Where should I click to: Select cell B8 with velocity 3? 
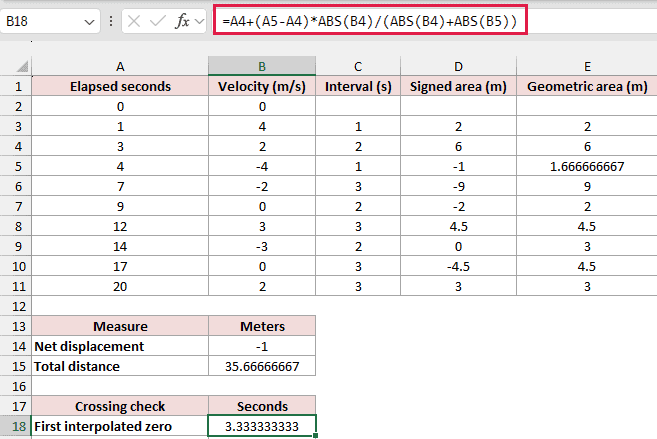coord(262,226)
